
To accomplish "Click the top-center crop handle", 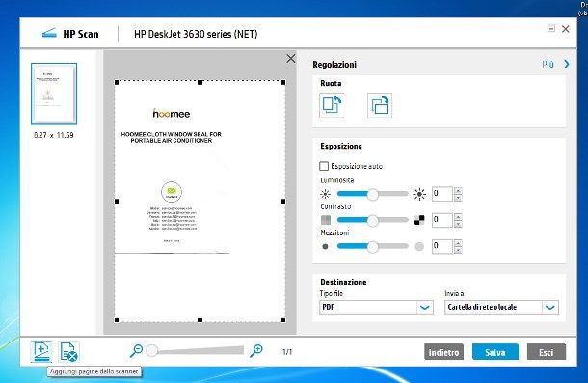I will pos(200,82).
